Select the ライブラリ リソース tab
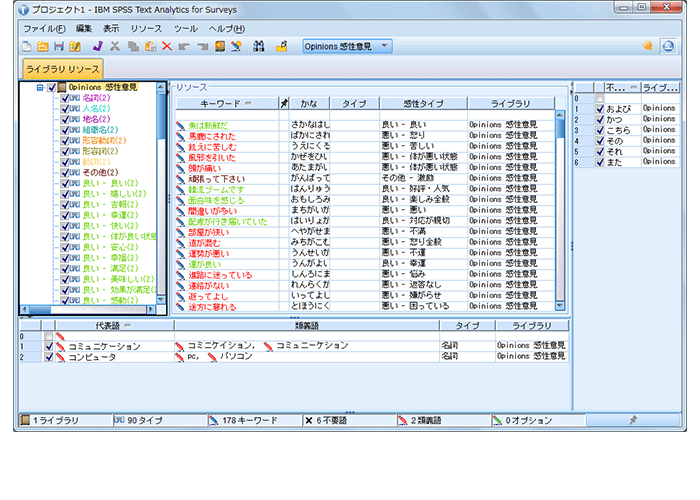The width and height of the screenshot is (700, 500). (63, 69)
